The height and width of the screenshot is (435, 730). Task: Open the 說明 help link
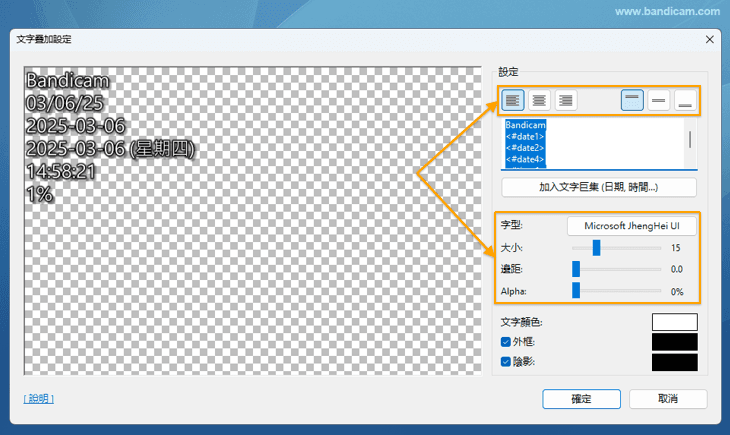(x=39, y=399)
